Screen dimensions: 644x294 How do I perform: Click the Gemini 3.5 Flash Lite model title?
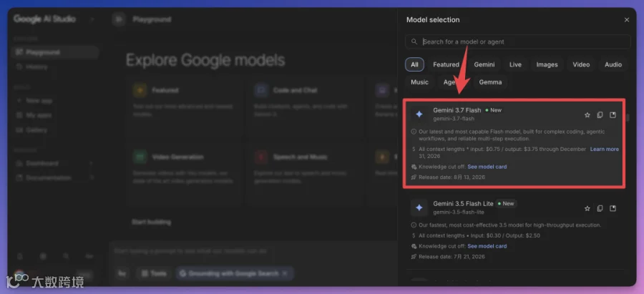463,204
